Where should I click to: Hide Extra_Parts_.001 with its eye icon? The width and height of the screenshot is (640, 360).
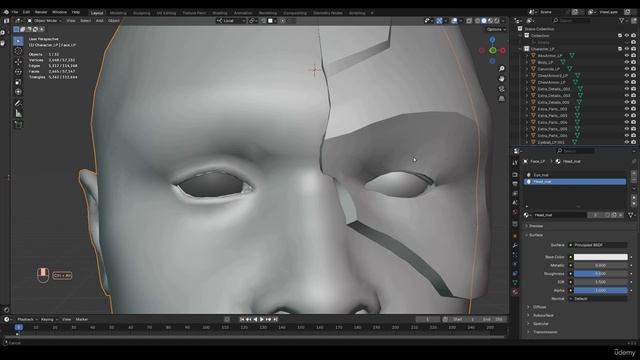pos(627,109)
